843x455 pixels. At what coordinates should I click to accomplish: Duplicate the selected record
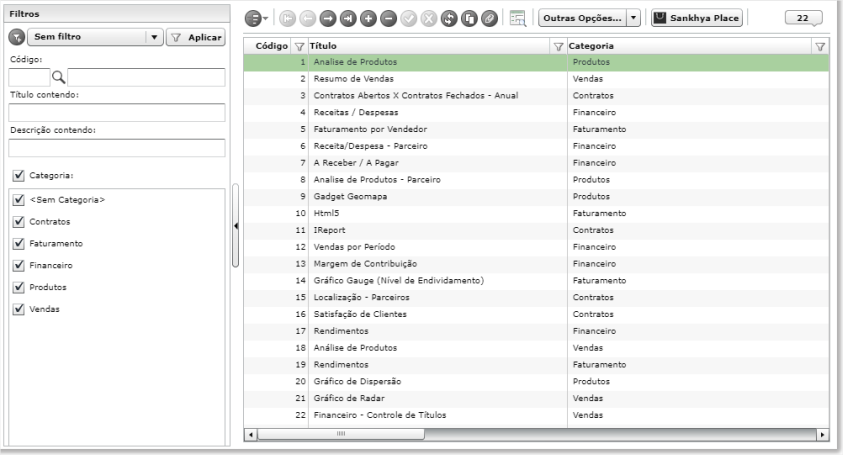coord(469,19)
